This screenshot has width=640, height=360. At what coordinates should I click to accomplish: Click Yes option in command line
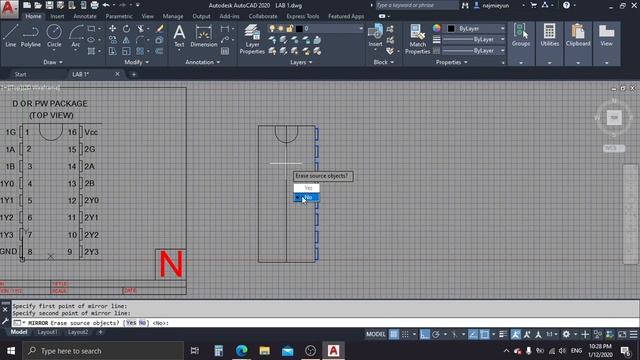tap(131, 323)
